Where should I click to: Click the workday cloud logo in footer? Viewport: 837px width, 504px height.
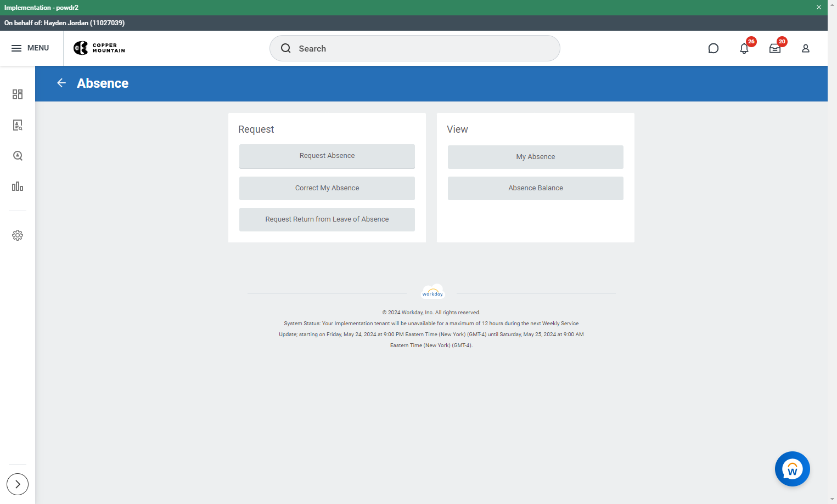[432, 292]
